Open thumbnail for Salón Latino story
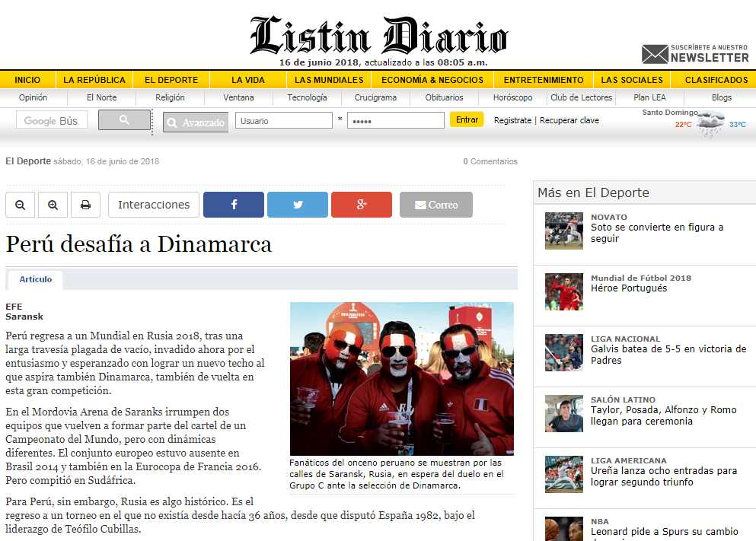 tap(564, 413)
